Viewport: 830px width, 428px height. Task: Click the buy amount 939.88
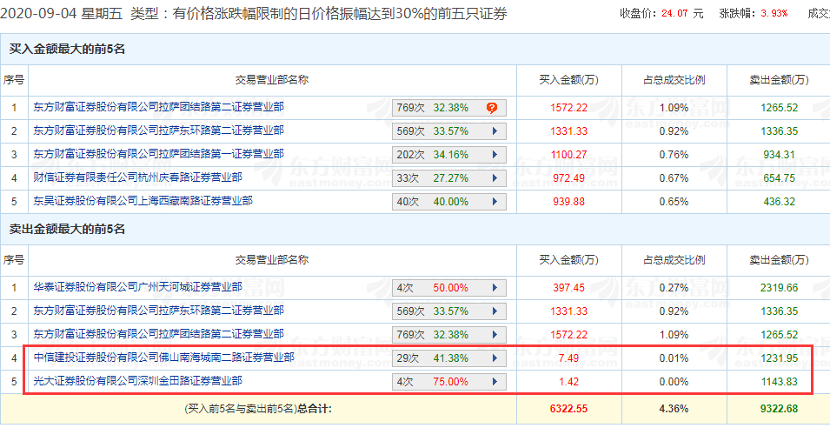pyautogui.click(x=569, y=202)
